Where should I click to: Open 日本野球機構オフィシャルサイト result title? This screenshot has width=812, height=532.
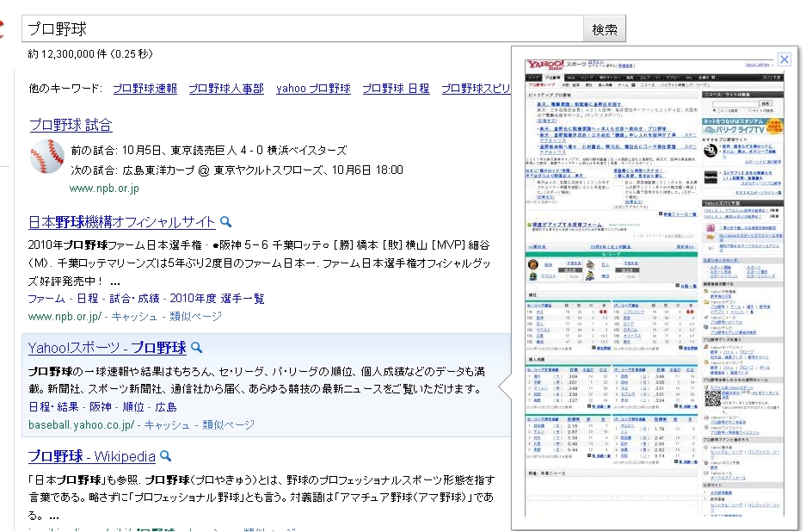121,222
